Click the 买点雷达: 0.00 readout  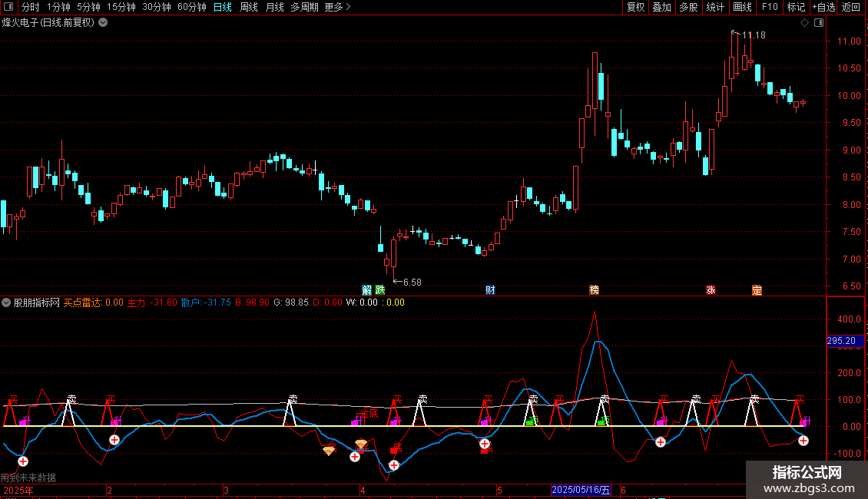coord(94,302)
